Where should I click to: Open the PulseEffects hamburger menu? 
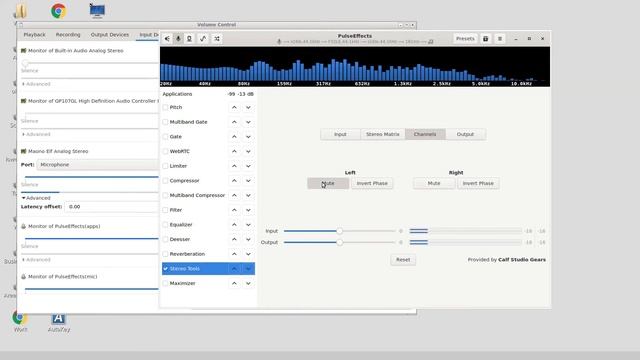(500, 39)
